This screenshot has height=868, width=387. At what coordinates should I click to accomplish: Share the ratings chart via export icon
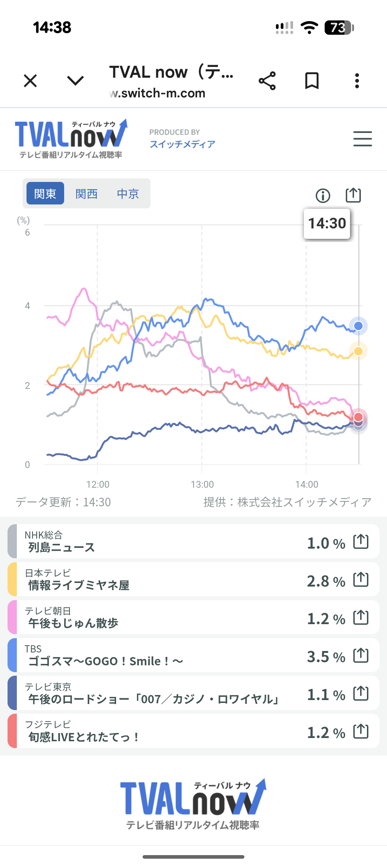pyautogui.click(x=353, y=195)
